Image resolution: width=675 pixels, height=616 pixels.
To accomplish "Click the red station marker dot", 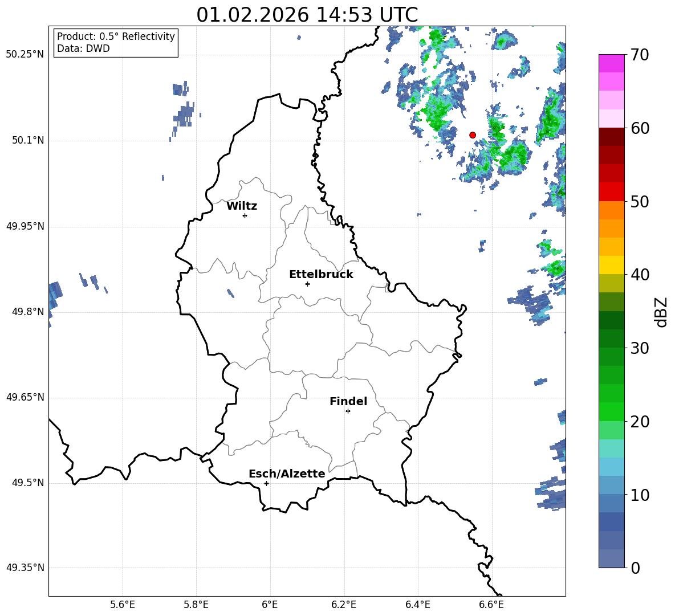I will point(472,134).
